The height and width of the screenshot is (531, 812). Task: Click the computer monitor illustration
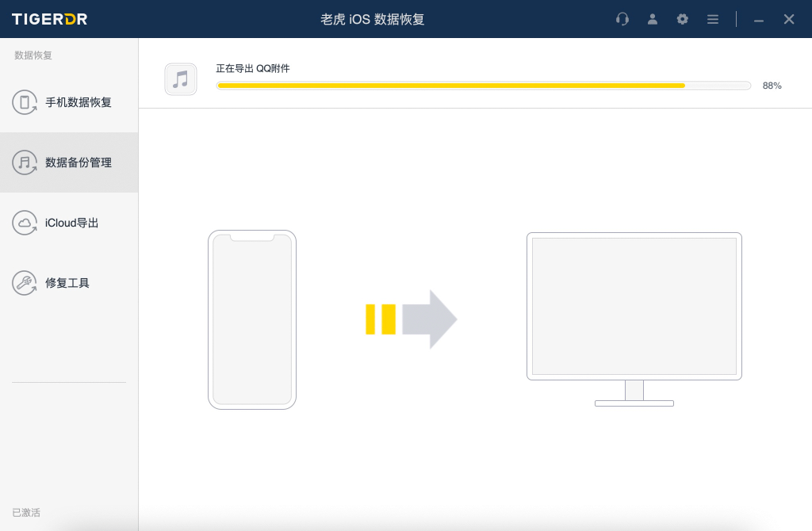[634, 308]
